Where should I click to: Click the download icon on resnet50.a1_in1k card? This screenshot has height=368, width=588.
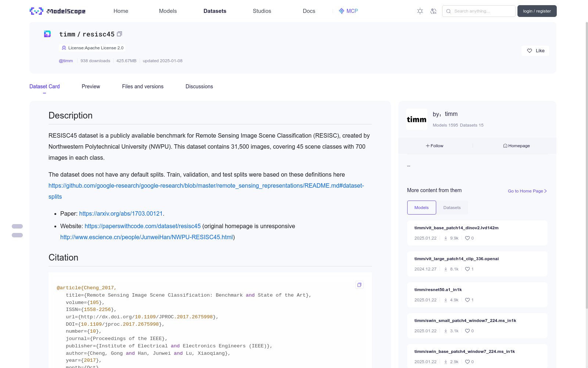tap(446, 300)
